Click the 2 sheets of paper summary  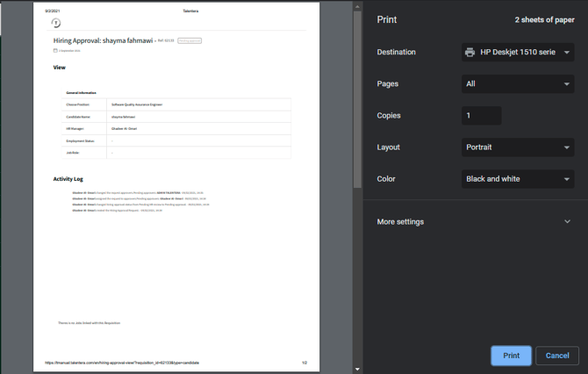544,19
